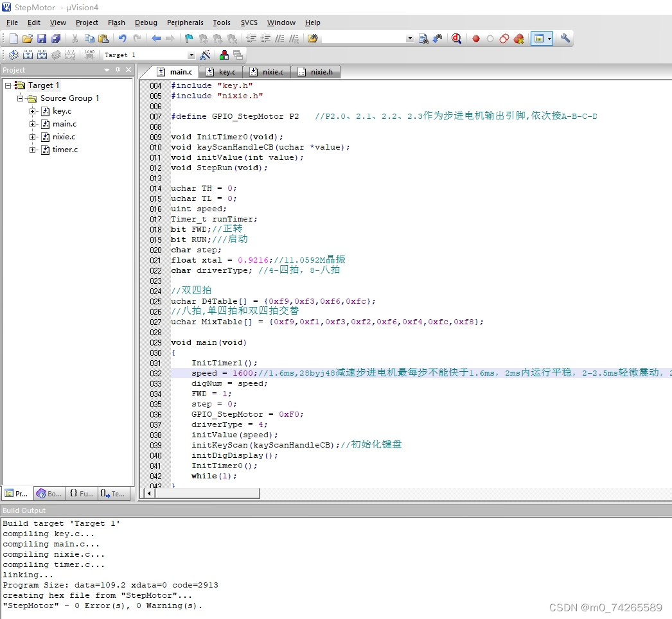Collapse the Source Group 1 node
This screenshot has width=672, height=619.
(20, 98)
